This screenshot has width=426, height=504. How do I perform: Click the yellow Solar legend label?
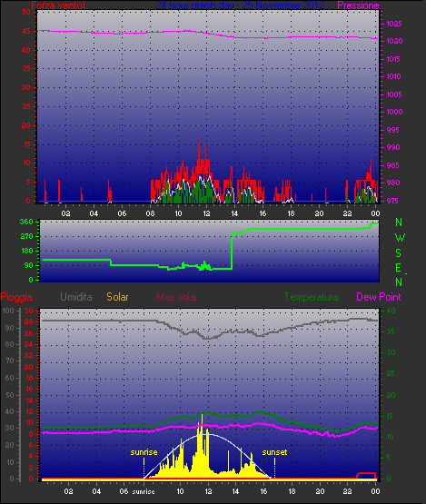point(117,297)
